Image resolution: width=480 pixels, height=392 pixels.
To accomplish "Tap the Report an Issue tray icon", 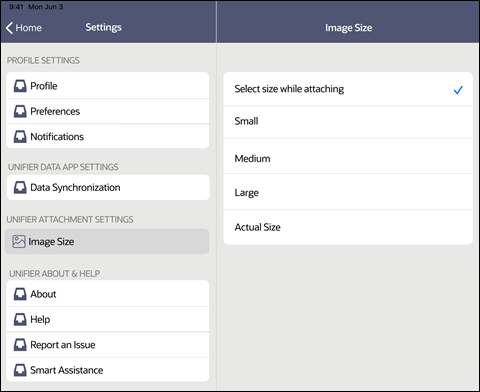I will point(20,345).
